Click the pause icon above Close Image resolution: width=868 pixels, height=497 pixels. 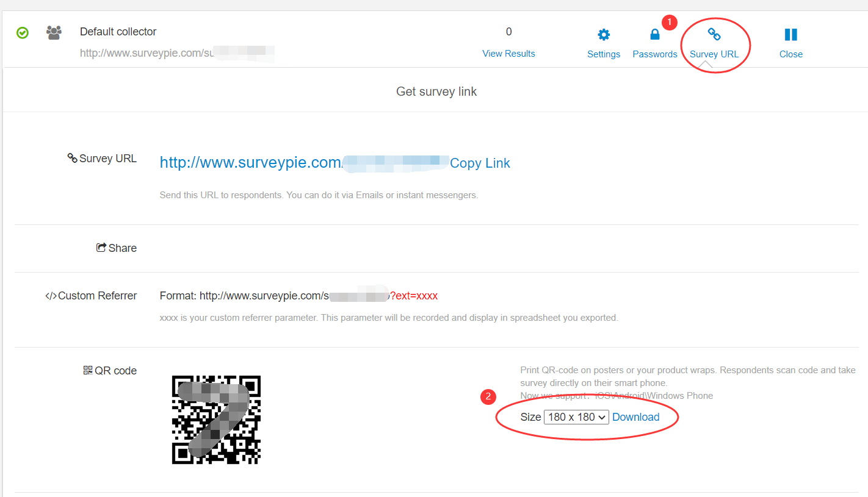click(790, 35)
